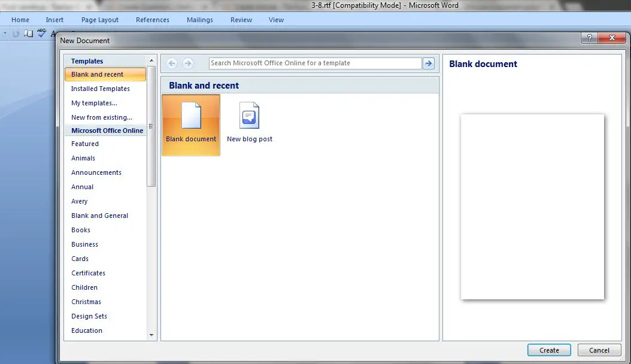Screen dimensions: 631x364
Task: Open the View ribbon tab
Action: point(276,20)
